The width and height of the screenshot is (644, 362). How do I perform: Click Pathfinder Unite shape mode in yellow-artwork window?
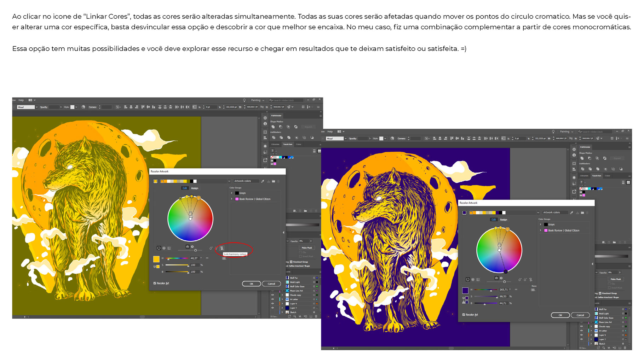pyautogui.click(x=273, y=127)
